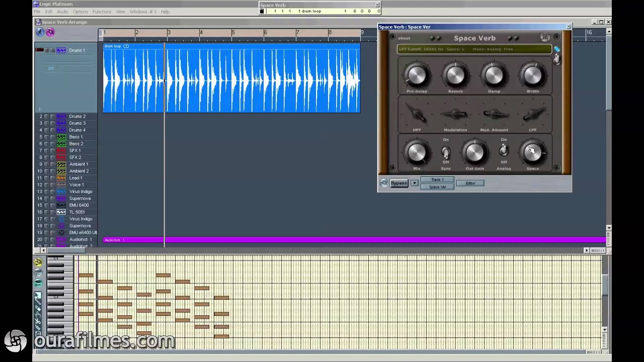This screenshot has height=362, width=644.
Task: Select the arrow pointer tool
Action: click(38, 295)
